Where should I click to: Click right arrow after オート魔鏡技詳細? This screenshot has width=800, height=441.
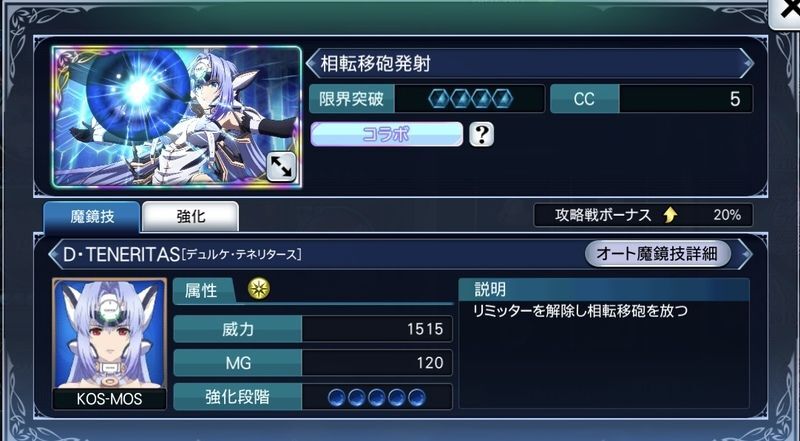pos(746,254)
